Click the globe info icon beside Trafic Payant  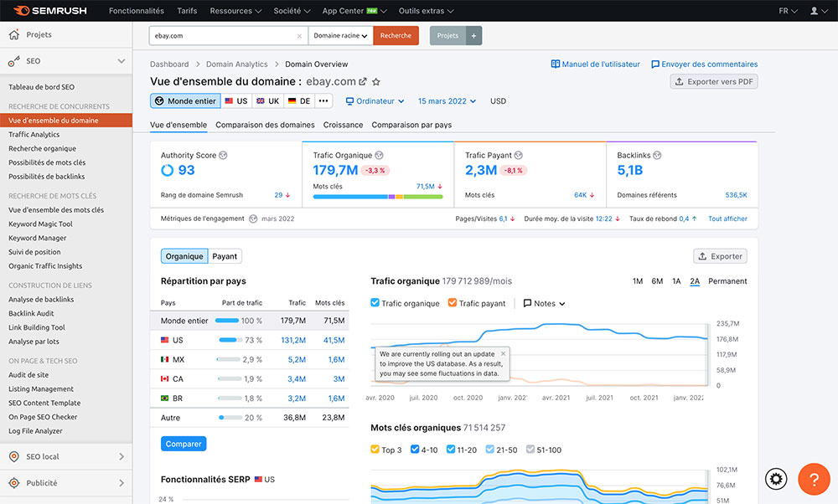click(519, 156)
